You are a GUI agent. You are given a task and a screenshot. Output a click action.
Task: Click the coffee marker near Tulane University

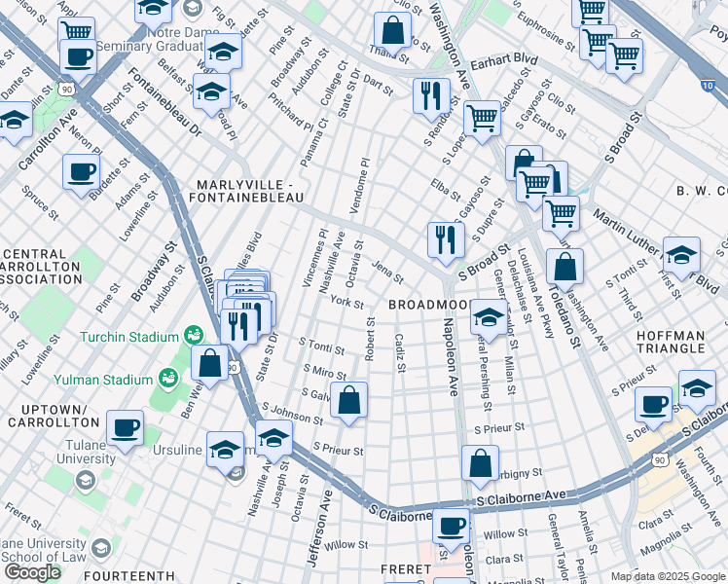[125, 431]
